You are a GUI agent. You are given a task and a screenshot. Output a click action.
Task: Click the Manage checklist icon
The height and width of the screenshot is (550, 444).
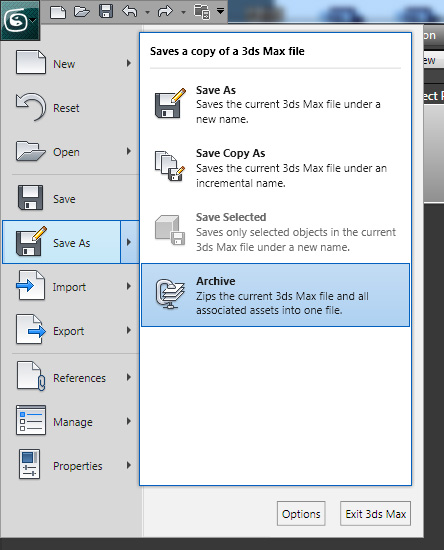[31, 420]
